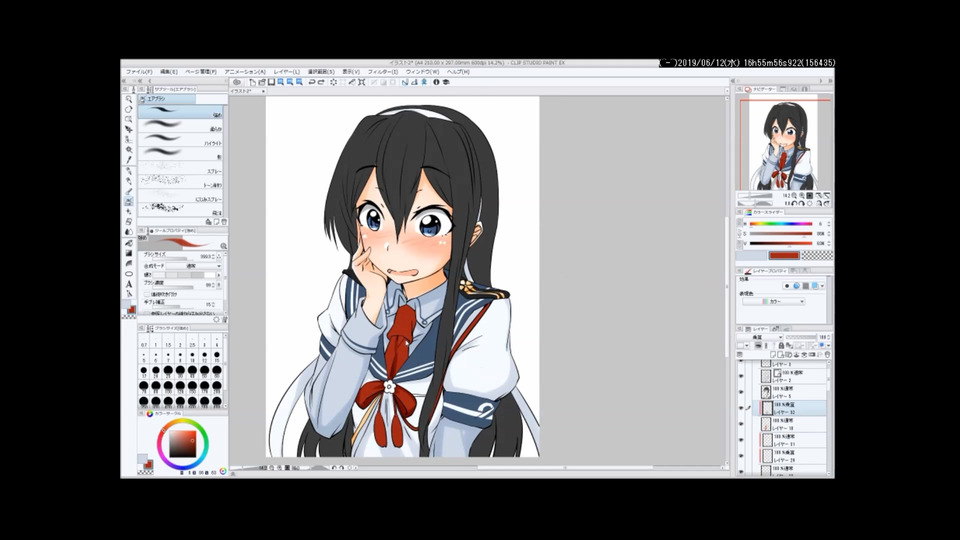This screenshot has height=540, width=960.
Task: Select the Airbrush tool in the toolbar
Action: click(129, 201)
